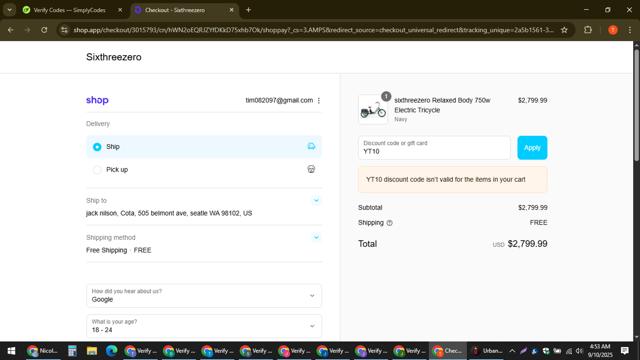Screen dimensions: 640x360
Task: Click the Shop logo
Action: [x=97, y=100]
